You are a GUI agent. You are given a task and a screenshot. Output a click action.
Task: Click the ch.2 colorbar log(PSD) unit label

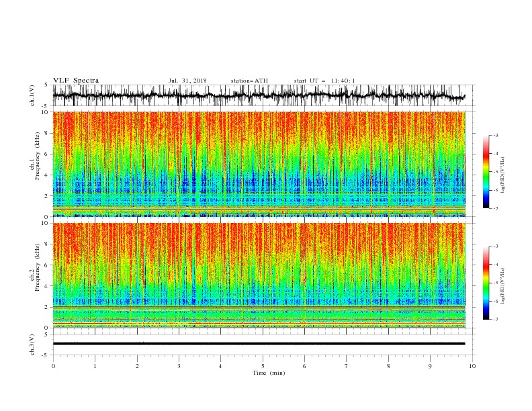click(x=502, y=286)
